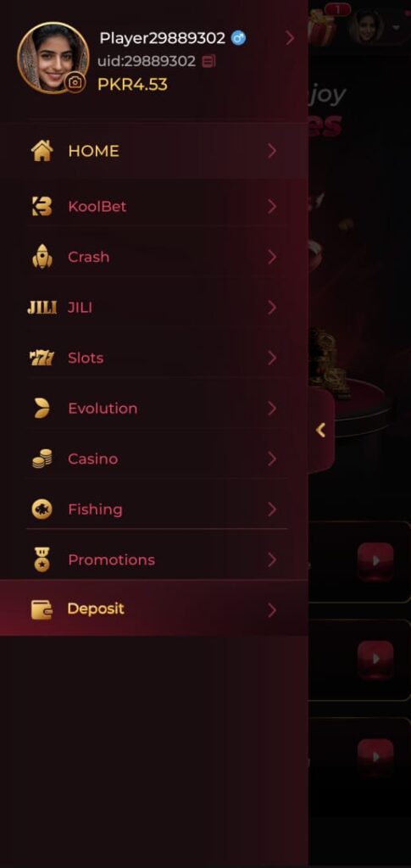Image resolution: width=411 pixels, height=868 pixels.
Task: Expand Evolution using its right chevron
Action: tap(272, 409)
